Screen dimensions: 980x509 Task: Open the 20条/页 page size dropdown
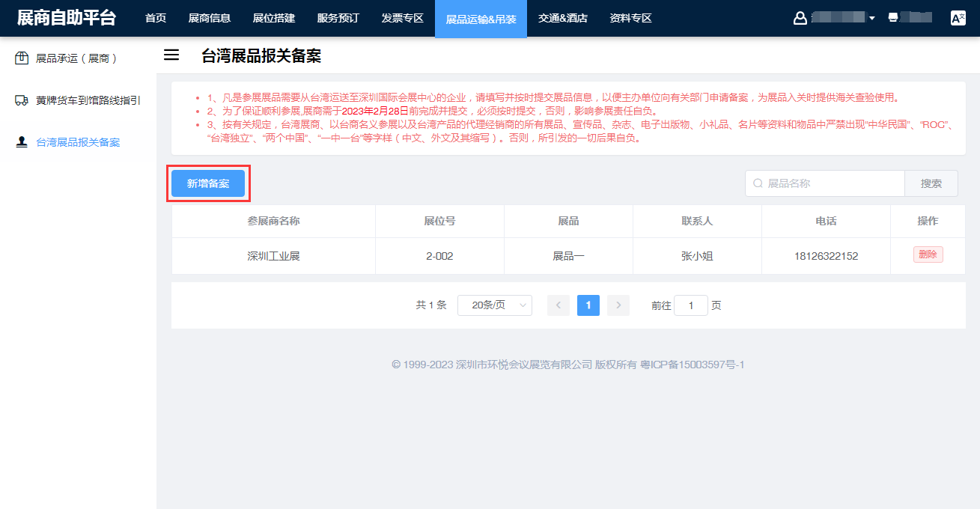point(494,305)
